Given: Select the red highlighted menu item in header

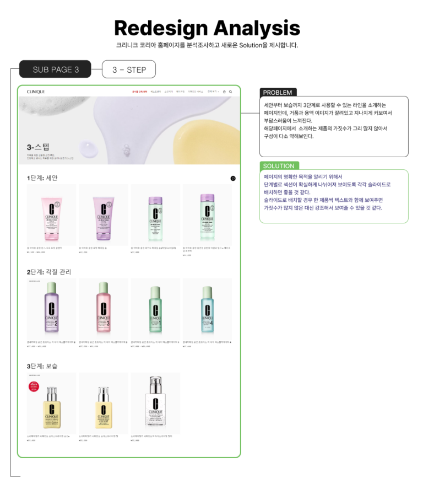Looking at the screenshot, I should 139,92.
